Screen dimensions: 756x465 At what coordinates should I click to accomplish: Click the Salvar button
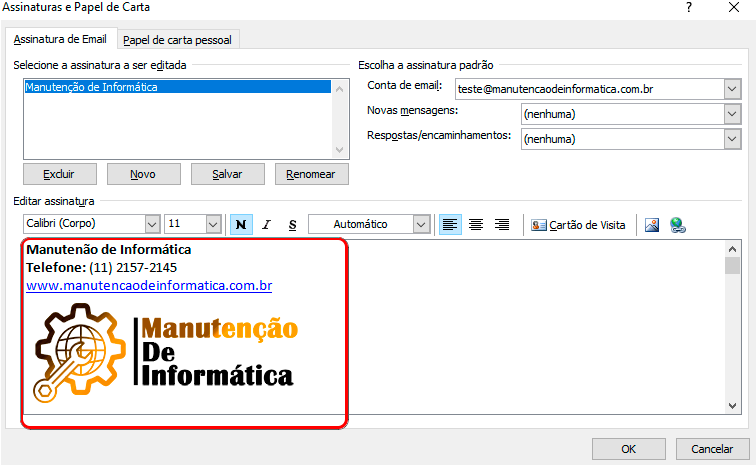pyautogui.click(x=227, y=174)
